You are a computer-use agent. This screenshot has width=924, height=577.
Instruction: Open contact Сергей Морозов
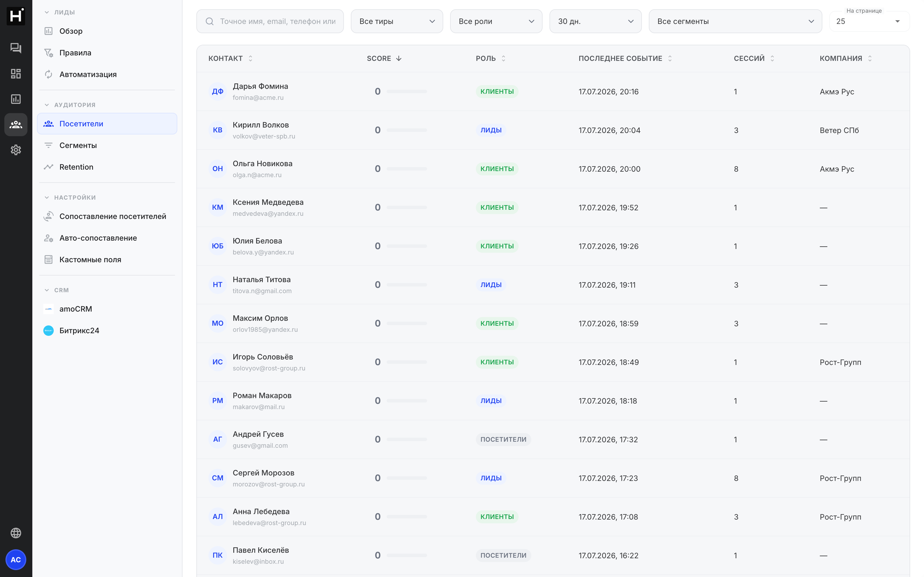pos(263,473)
